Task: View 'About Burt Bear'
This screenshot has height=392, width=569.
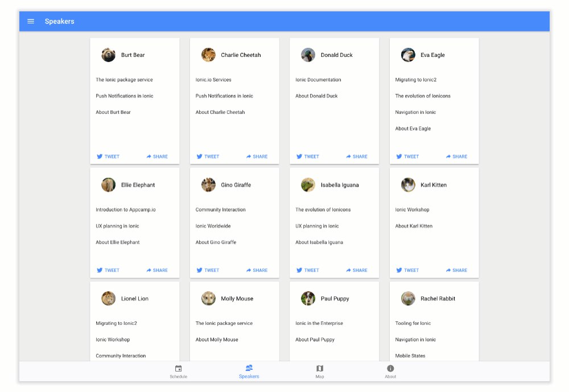Action: point(113,112)
